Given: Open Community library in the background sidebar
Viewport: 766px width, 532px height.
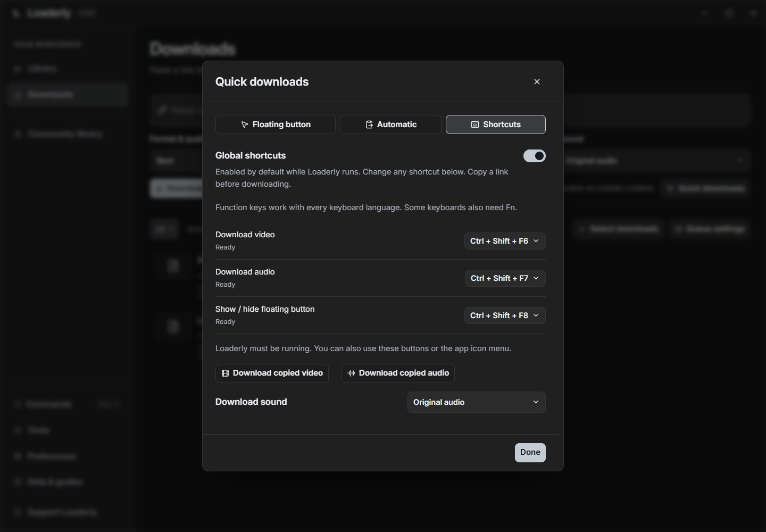Looking at the screenshot, I should pyautogui.click(x=68, y=134).
